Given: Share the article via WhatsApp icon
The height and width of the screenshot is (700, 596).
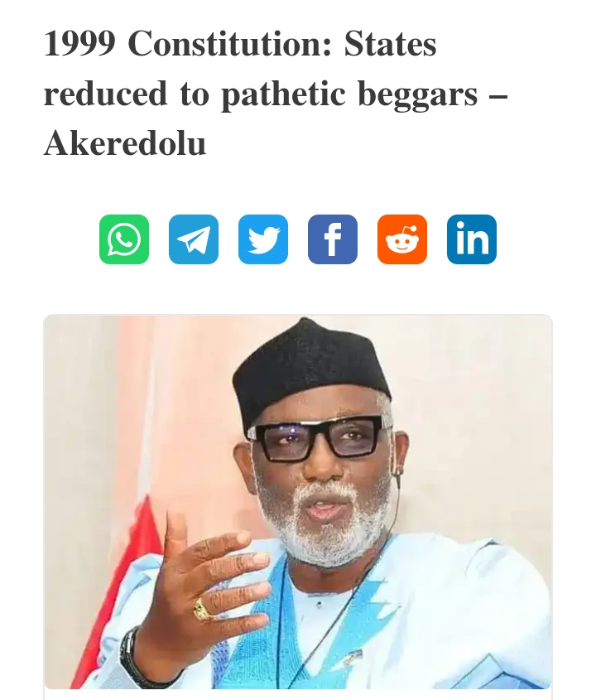Looking at the screenshot, I should (x=124, y=239).
